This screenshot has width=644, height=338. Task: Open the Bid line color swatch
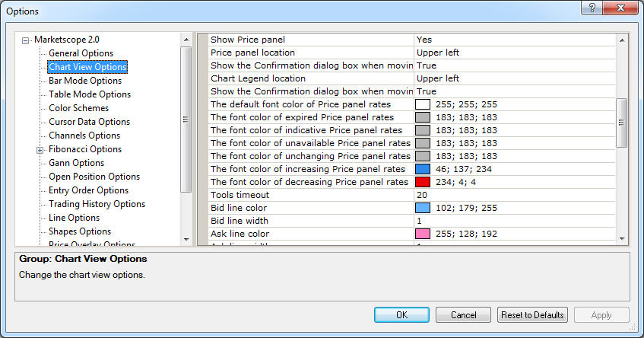423,208
